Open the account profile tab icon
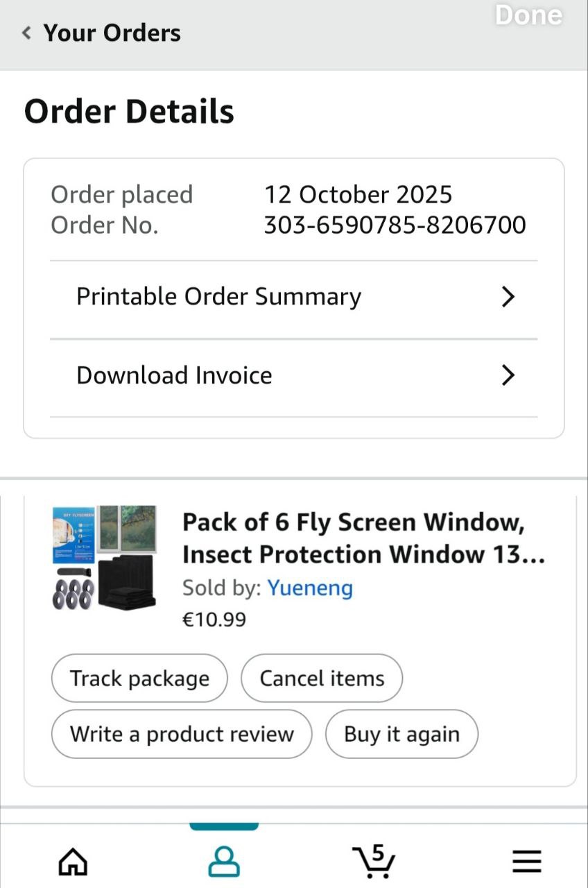588x888 pixels. pos(224,862)
